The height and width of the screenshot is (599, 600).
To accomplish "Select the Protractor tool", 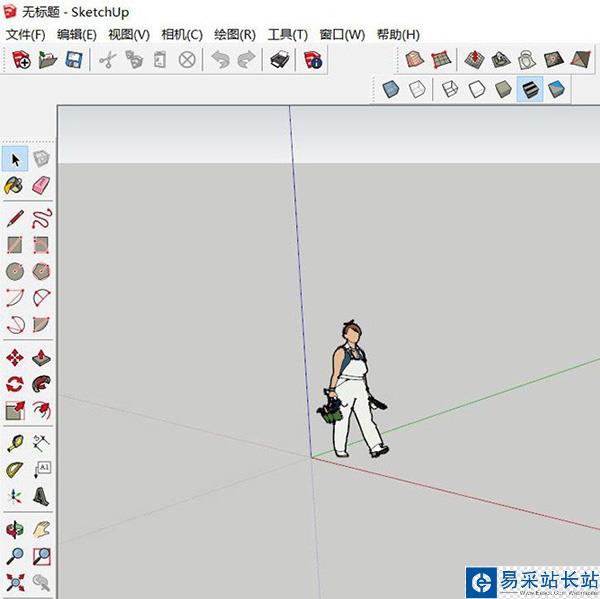I will (15, 470).
